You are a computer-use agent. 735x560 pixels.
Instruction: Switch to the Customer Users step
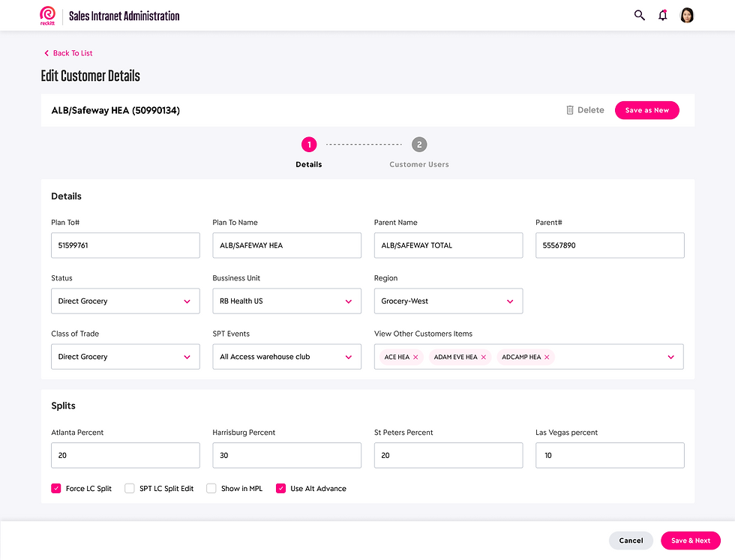(x=419, y=145)
